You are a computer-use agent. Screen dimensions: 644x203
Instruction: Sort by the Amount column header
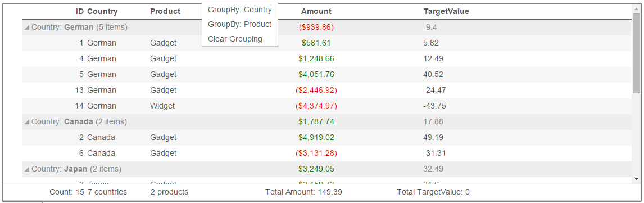point(316,11)
